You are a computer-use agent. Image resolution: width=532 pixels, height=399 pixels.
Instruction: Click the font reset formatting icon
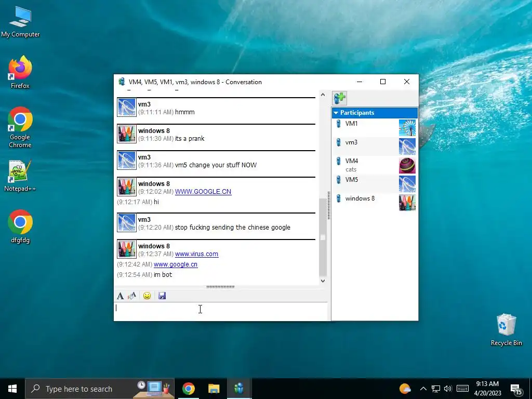coord(132,296)
